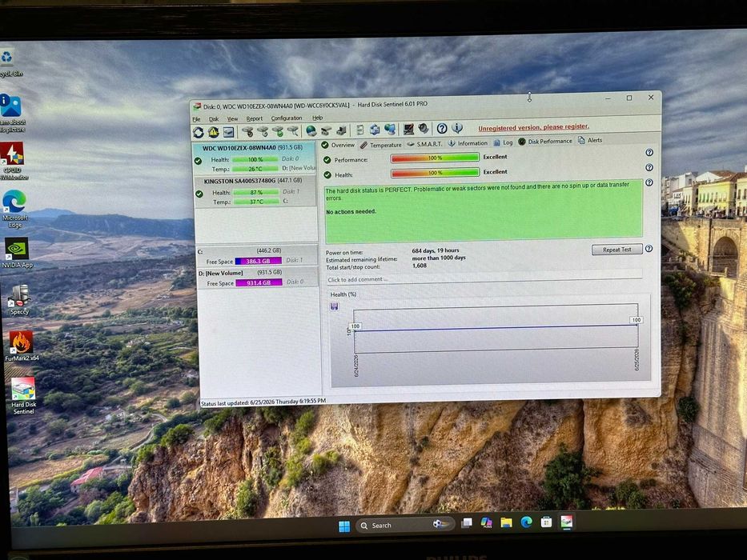Select the KINGSTON SA400S37480G disk entry
This screenshot has width=747, height=560.
click(x=255, y=191)
